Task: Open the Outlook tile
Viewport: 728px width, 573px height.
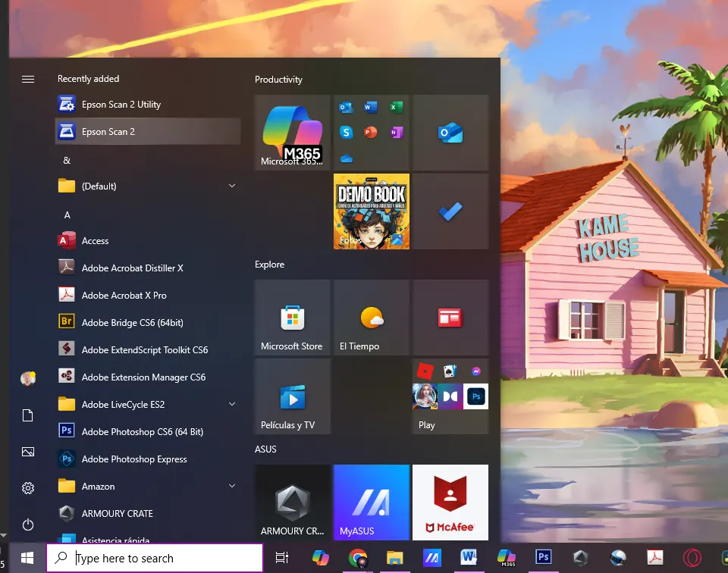Action: tap(450, 133)
